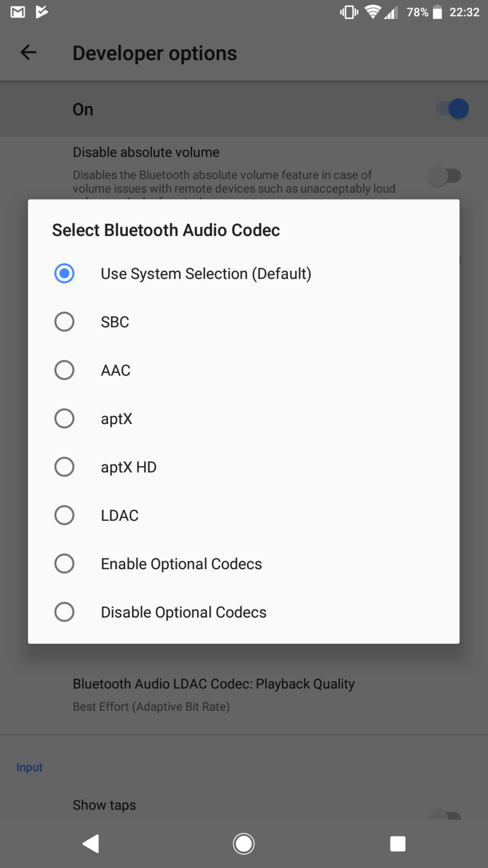This screenshot has width=488, height=868.
Task: Open recent apps with square button
Action: 397,843
